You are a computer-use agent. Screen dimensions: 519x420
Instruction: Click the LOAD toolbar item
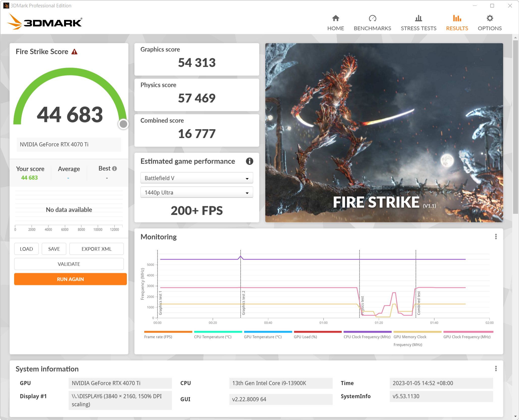(26, 249)
